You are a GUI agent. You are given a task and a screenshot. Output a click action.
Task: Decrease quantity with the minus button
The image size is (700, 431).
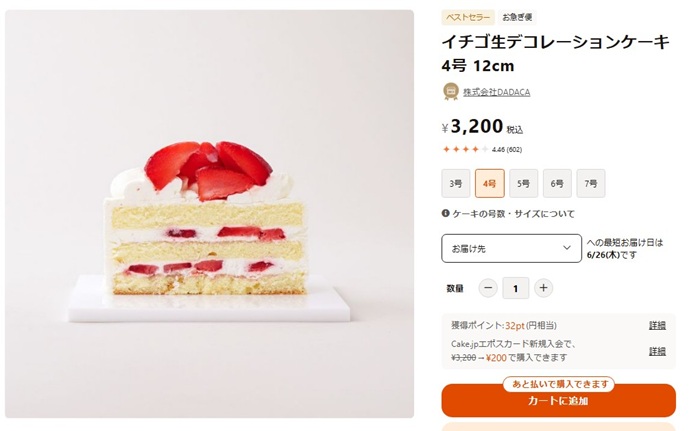click(488, 288)
